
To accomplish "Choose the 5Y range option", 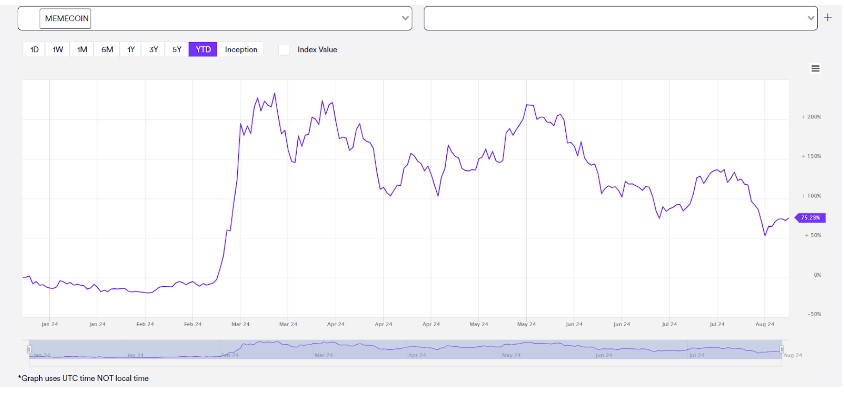I will coord(177,50).
